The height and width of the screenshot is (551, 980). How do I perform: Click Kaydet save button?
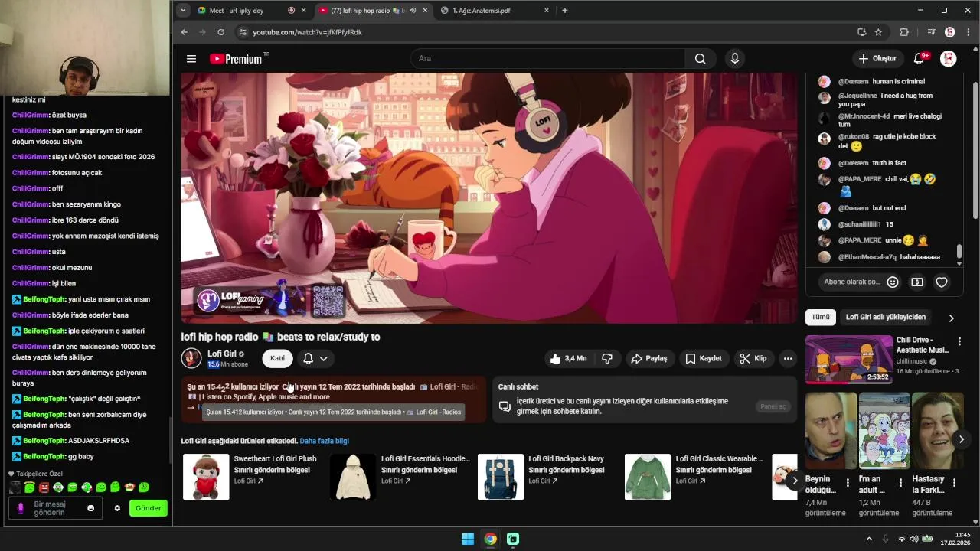click(704, 358)
